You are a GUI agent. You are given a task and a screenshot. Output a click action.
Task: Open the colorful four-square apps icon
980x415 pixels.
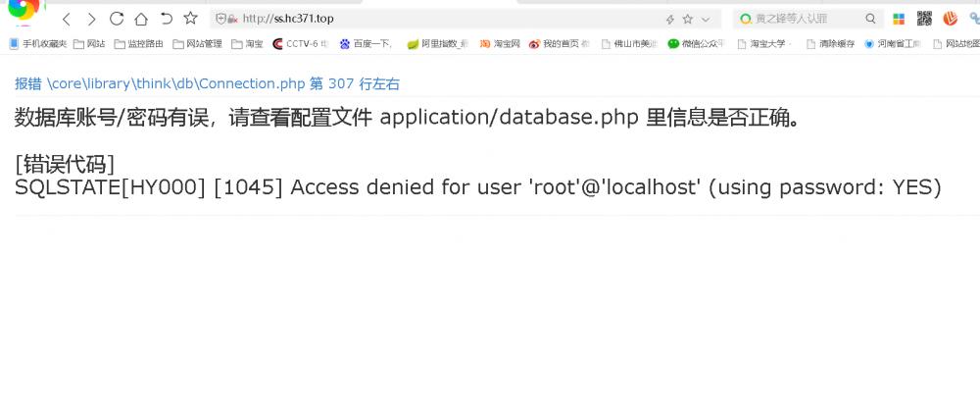click(x=899, y=19)
